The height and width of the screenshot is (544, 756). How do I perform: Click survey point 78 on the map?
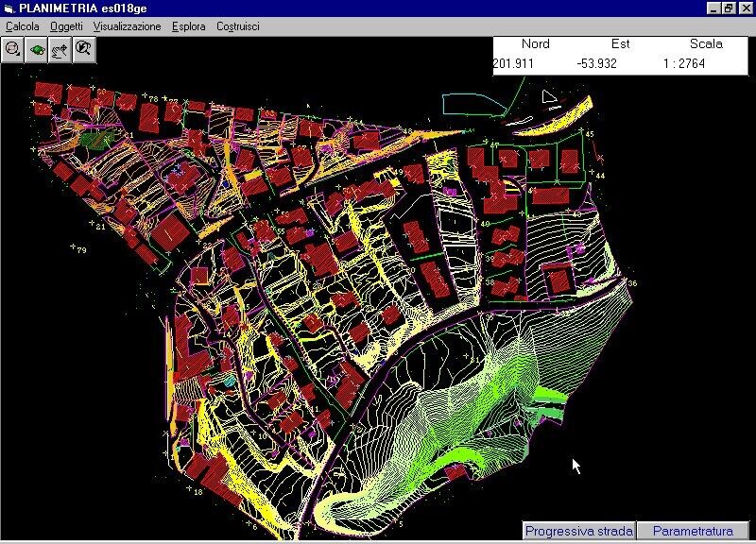pyautogui.click(x=150, y=98)
